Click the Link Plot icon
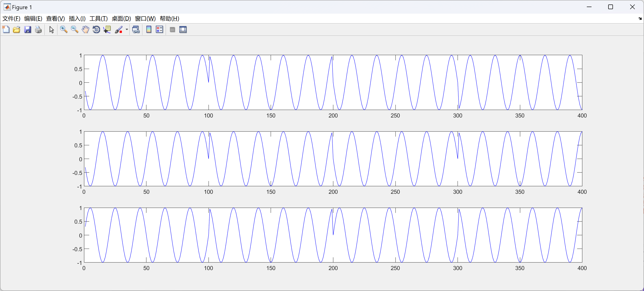Screen dimensions: 644x291 (x=136, y=29)
